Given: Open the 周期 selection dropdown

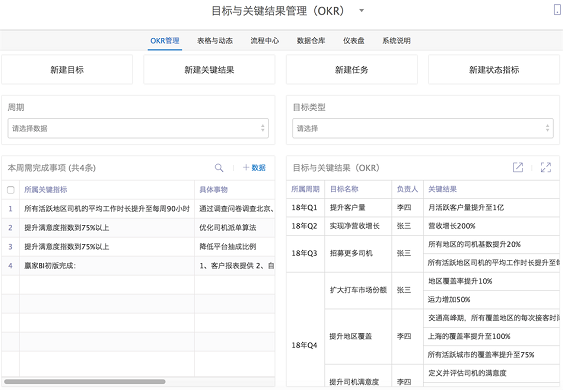Looking at the screenshot, I should coord(138,128).
